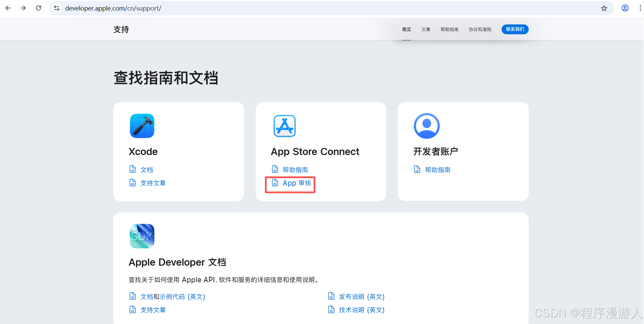644x324 pixels.
Task: Click the browser forward arrow
Action: tap(23, 8)
